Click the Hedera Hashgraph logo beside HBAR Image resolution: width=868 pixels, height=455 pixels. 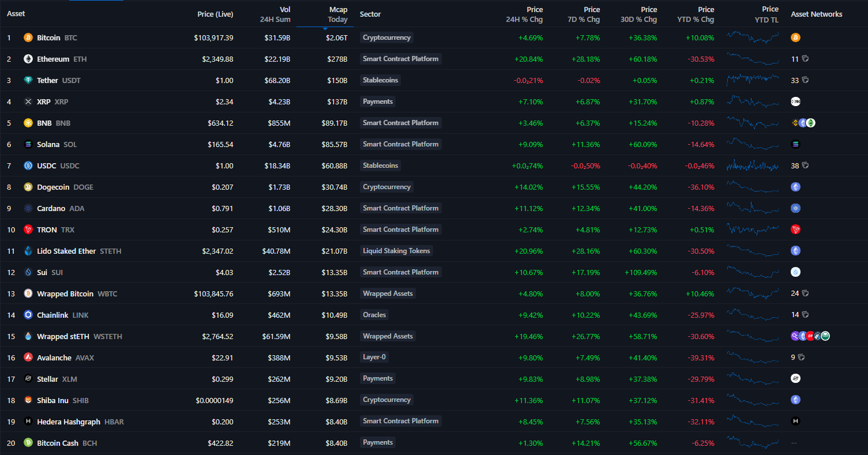[28, 422]
